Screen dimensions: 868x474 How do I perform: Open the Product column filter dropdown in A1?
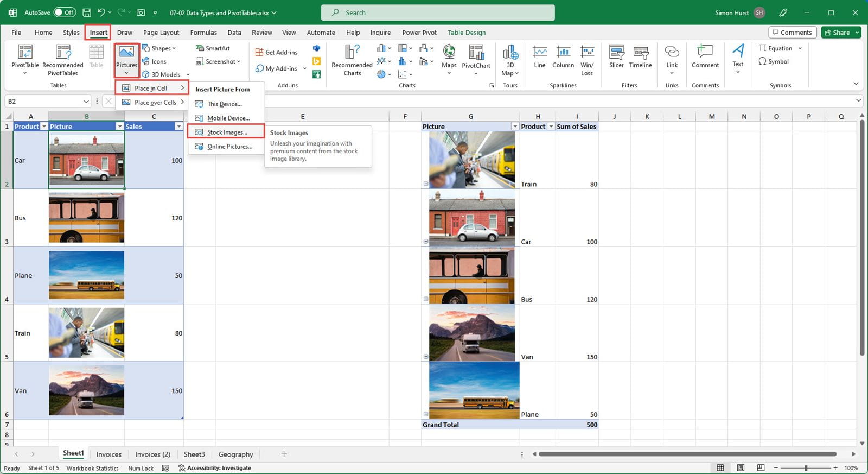click(x=44, y=127)
